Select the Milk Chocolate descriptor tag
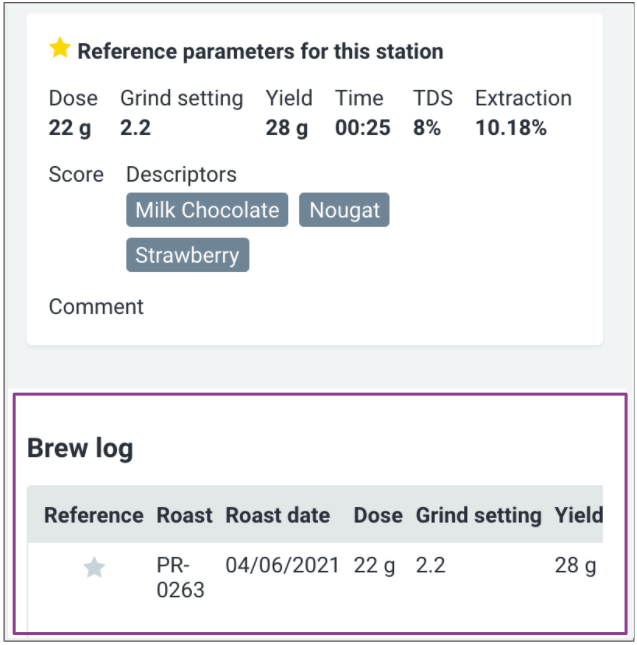This screenshot has height=645, width=637. tap(207, 210)
